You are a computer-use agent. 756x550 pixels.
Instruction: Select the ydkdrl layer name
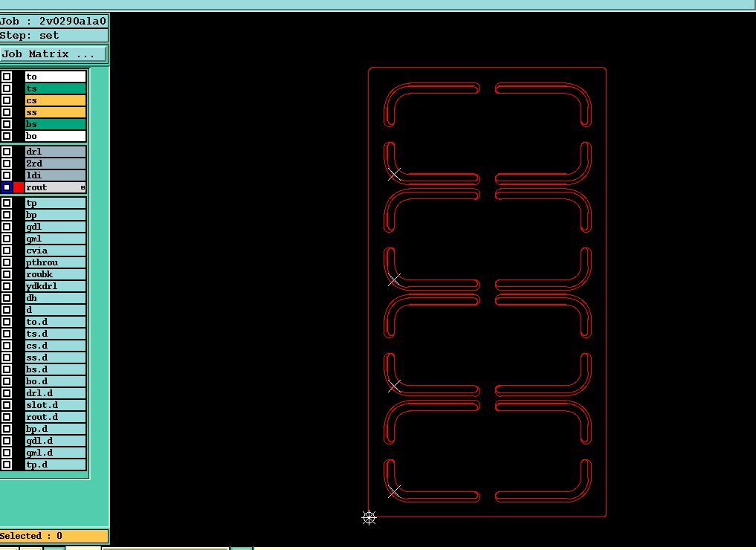tap(56, 286)
